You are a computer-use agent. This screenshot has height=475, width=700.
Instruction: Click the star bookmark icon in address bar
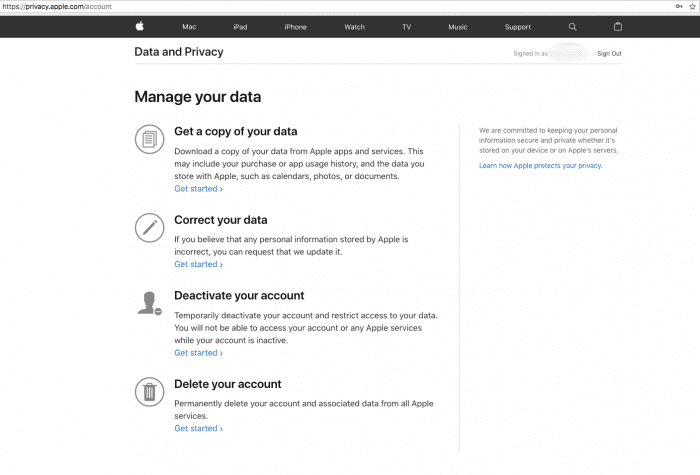(692, 6)
